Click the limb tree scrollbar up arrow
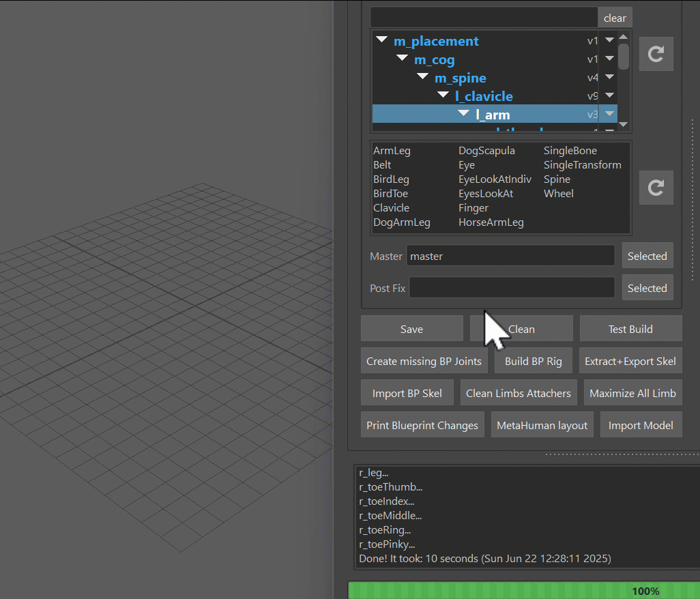 point(624,37)
